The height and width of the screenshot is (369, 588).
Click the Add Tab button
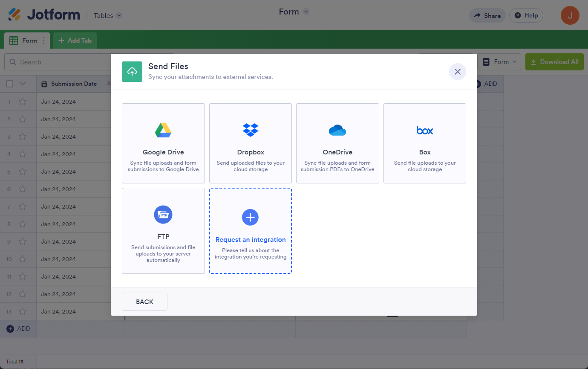pos(75,41)
